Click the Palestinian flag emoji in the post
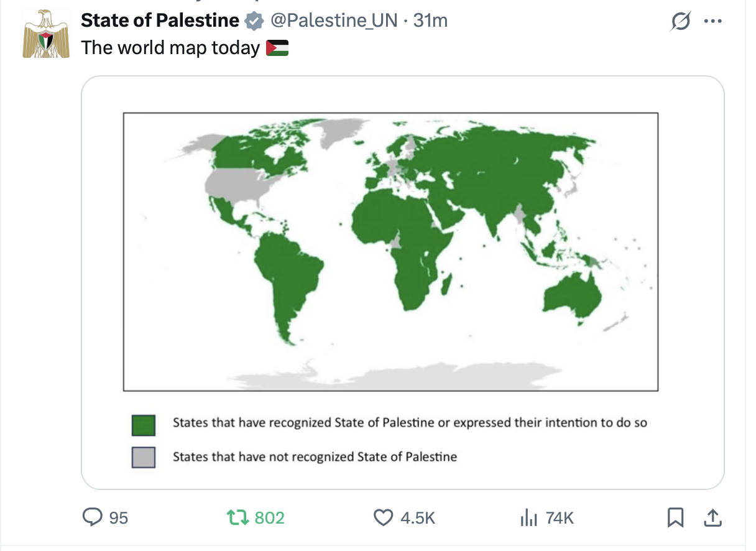Viewport: 756px width, 551px height. 277,48
